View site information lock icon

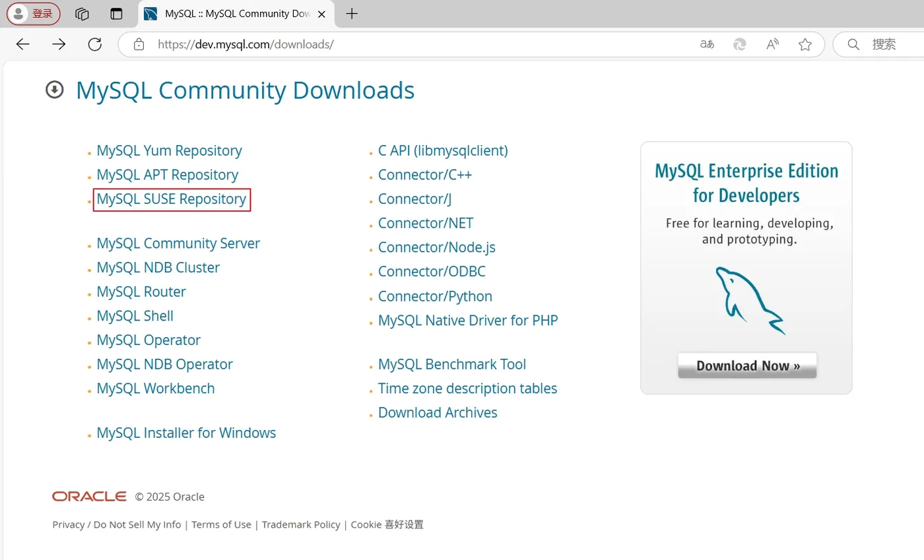click(x=139, y=44)
